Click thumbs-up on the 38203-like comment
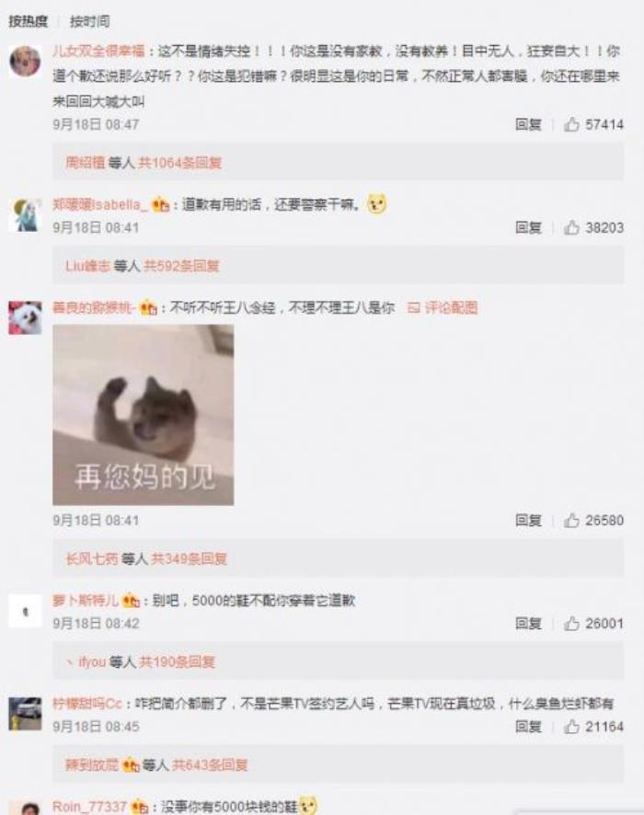The image size is (644, 815). [571, 227]
